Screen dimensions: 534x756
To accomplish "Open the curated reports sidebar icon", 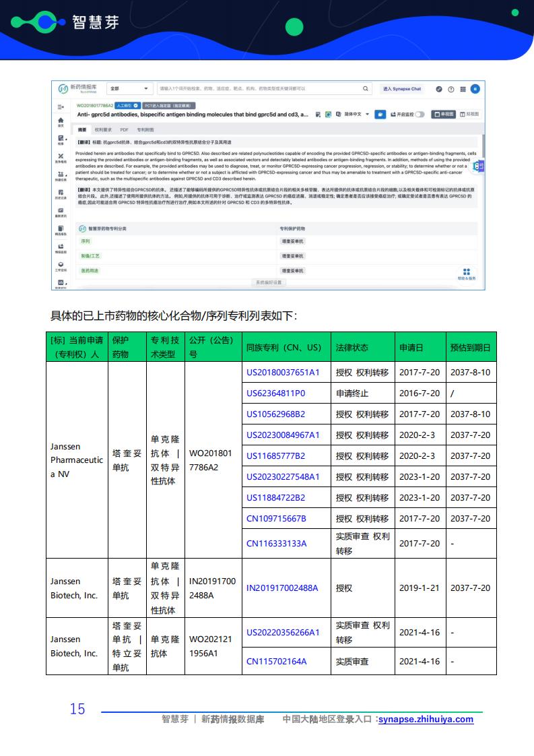I will pos(61,230).
